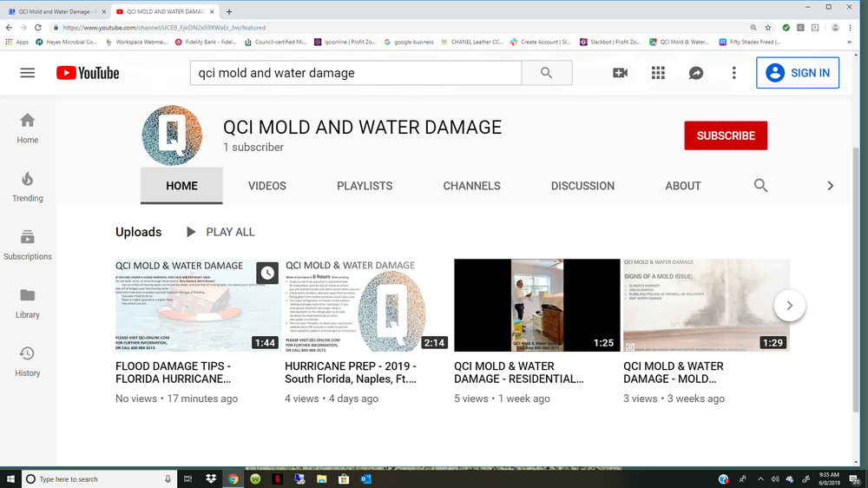The image size is (868, 488).
Task: Open the Residential video thumbnail
Action: click(x=537, y=305)
